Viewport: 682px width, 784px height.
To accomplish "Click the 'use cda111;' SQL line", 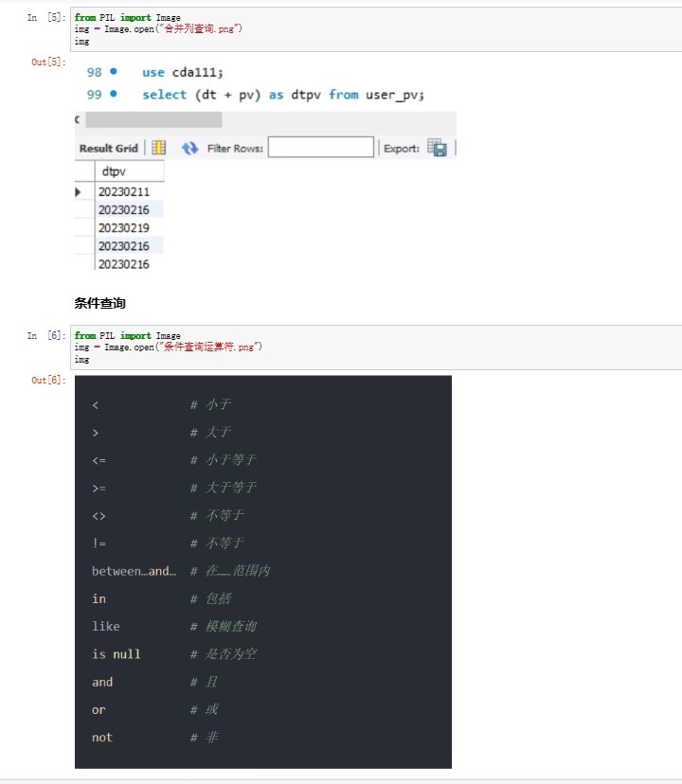I will [182, 73].
